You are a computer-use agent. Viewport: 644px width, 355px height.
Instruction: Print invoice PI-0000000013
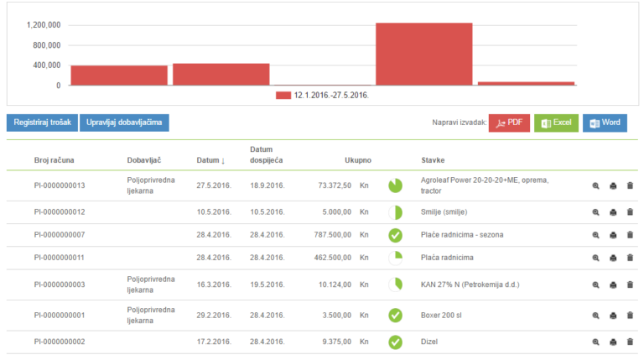click(613, 185)
